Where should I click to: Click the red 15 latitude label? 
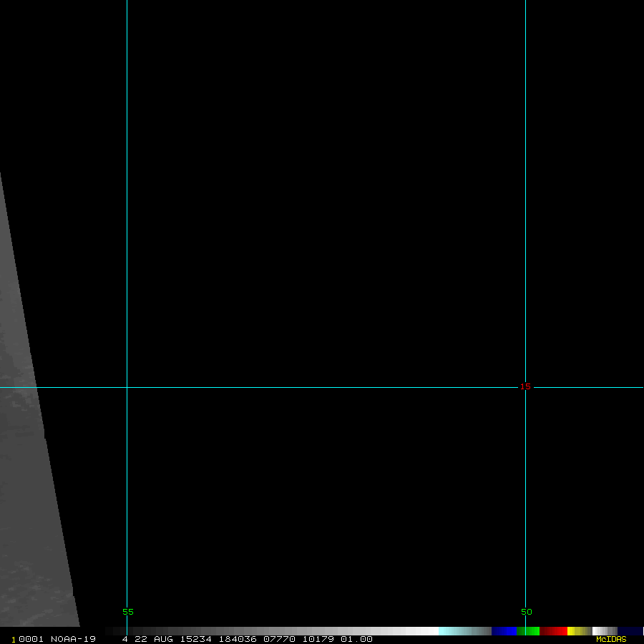coord(525,386)
